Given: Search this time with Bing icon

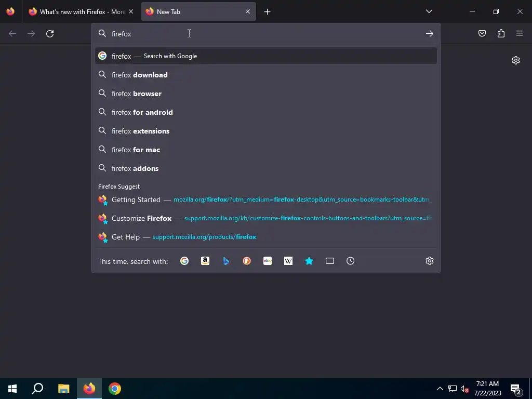Looking at the screenshot, I should [226, 261].
